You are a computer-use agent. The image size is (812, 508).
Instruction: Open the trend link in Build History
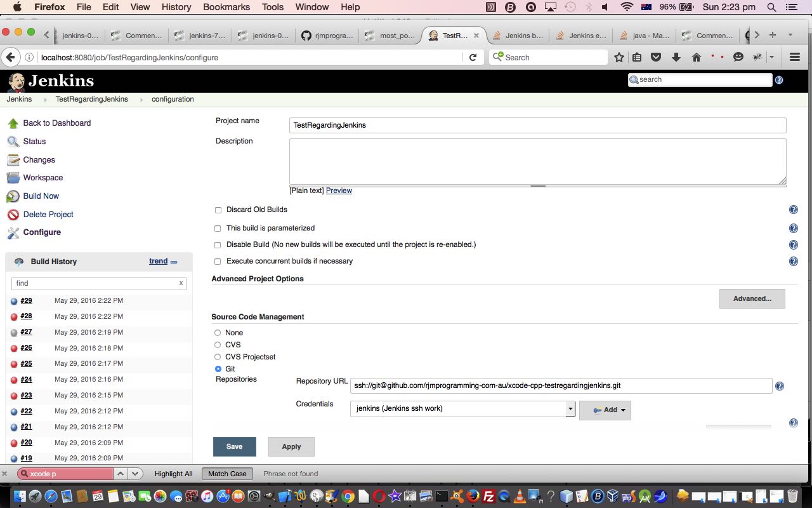click(x=158, y=261)
